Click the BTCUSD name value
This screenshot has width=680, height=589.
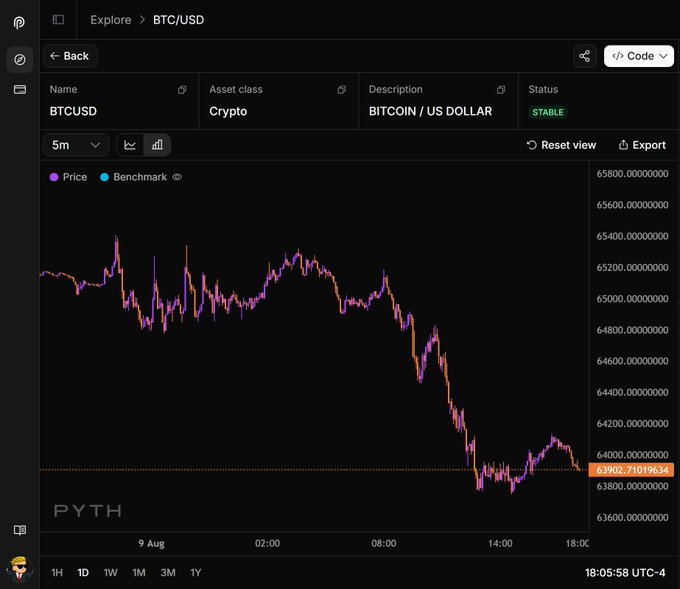click(73, 111)
